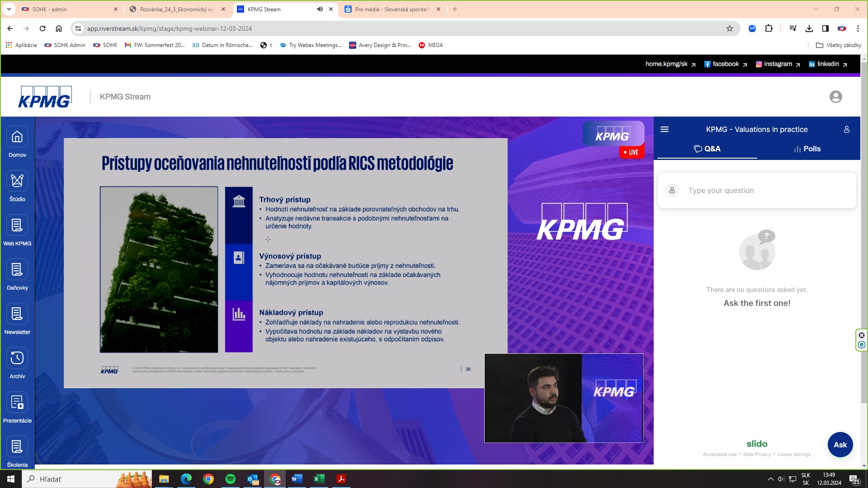The height and width of the screenshot is (488, 868).
Task: Open the browser Downloads icon
Action: (x=809, y=28)
